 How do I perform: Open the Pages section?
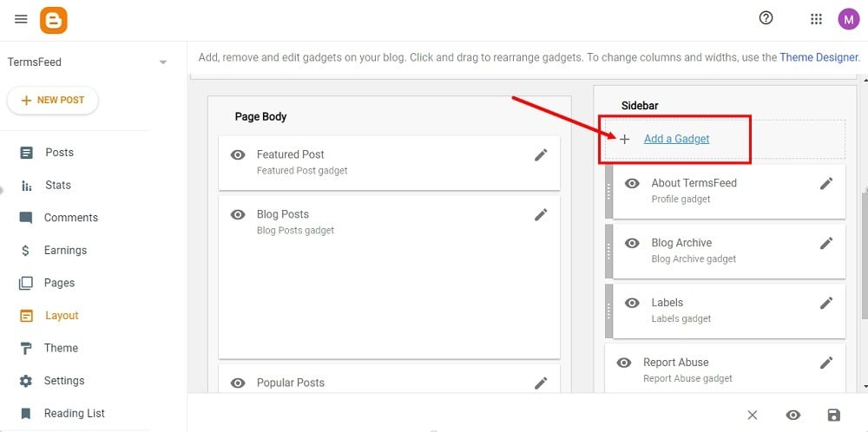(59, 283)
